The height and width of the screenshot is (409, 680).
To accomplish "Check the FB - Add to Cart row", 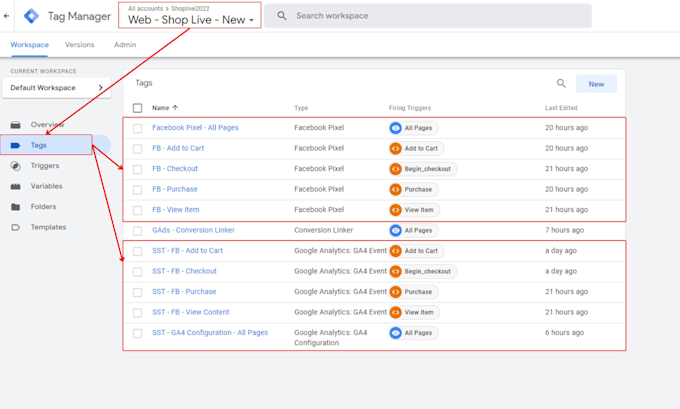I will tap(137, 149).
